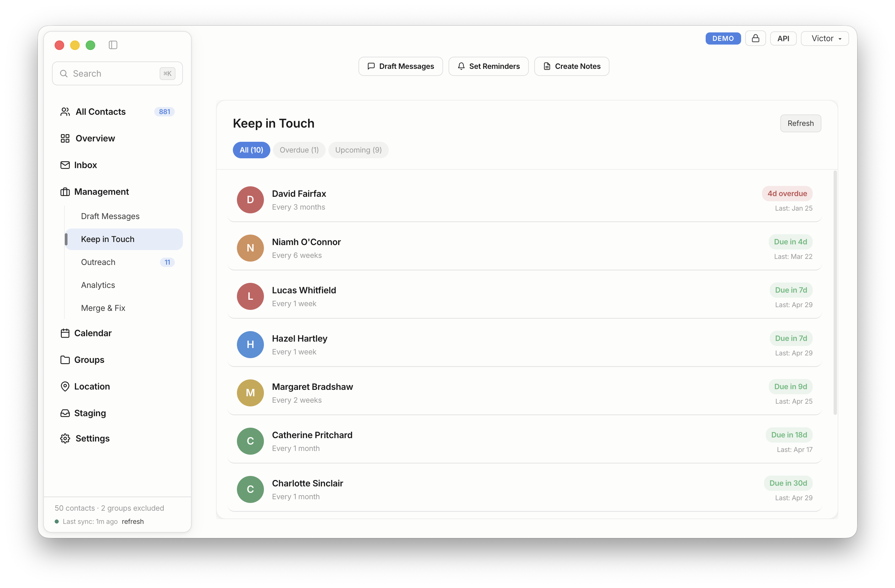Select the All (10) filter tab
Viewport: 895px width, 588px height.
[251, 150]
